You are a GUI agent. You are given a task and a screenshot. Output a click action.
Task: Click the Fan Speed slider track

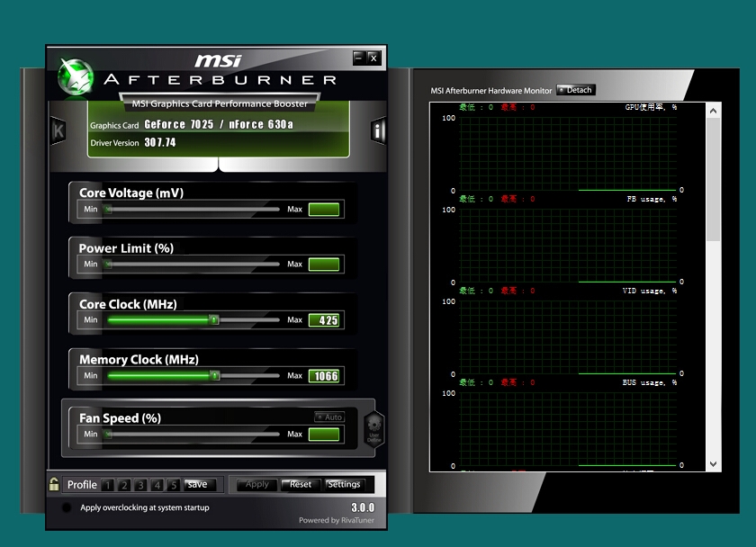tap(193, 435)
